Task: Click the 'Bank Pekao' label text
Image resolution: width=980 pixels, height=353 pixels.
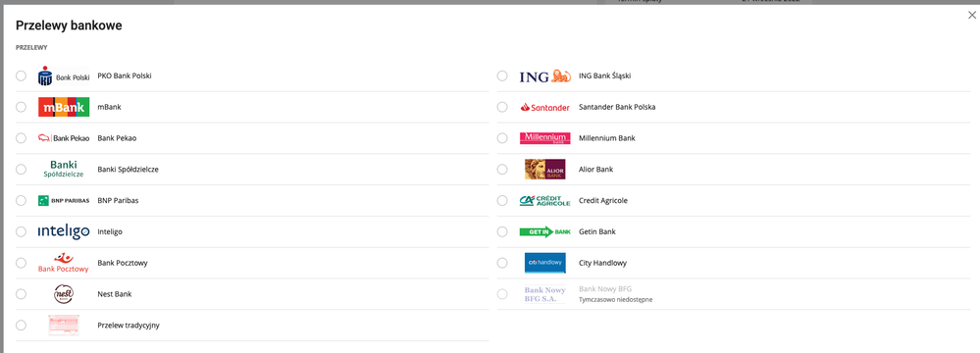Action: [117, 138]
